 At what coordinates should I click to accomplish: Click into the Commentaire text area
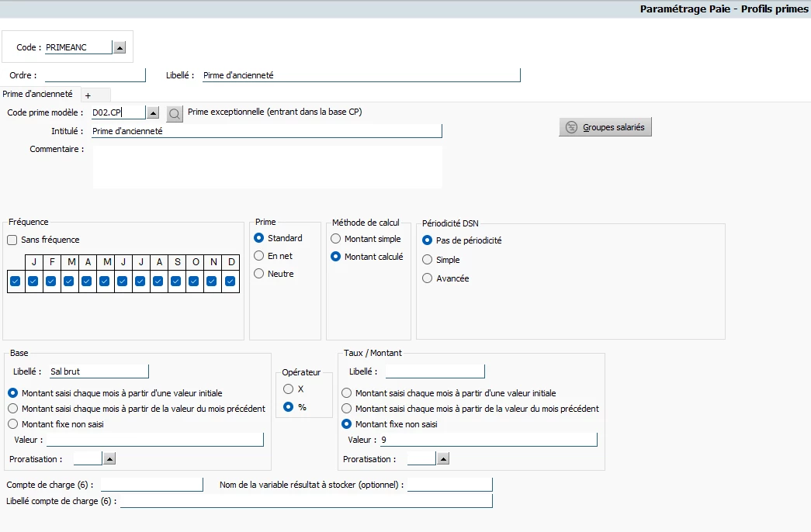[x=268, y=167]
